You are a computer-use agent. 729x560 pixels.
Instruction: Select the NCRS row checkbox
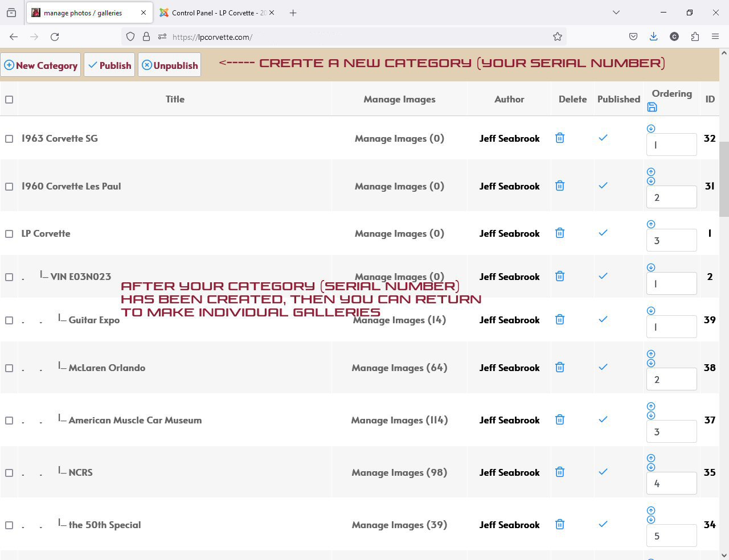(x=9, y=473)
